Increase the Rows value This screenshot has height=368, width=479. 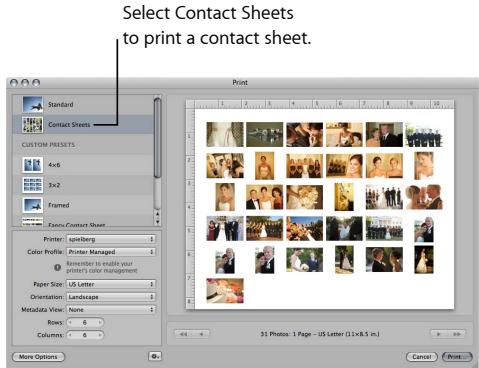tap(100, 322)
